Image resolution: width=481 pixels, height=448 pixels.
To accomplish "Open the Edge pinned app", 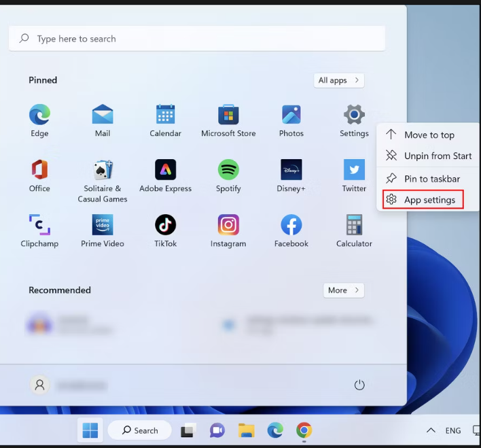I will tap(39, 121).
